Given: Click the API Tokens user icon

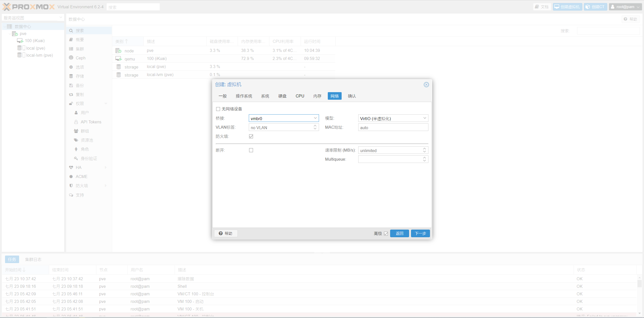Looking at the screenshot, I should pos(76,122).
